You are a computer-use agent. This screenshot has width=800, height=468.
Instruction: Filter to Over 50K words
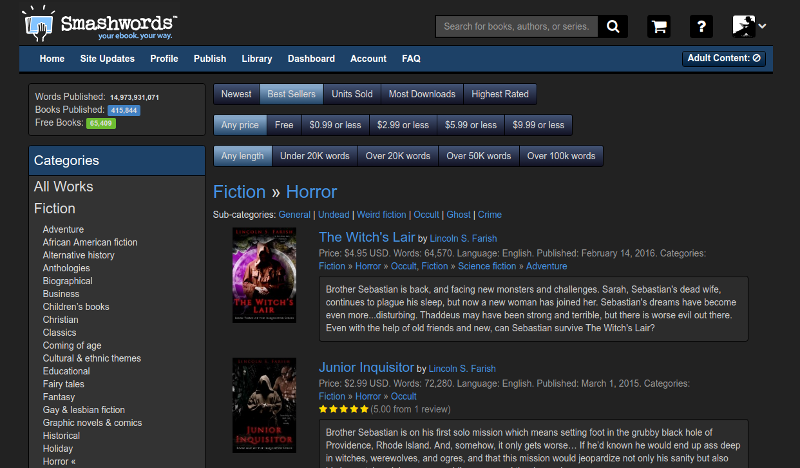(x=479, y=156)
